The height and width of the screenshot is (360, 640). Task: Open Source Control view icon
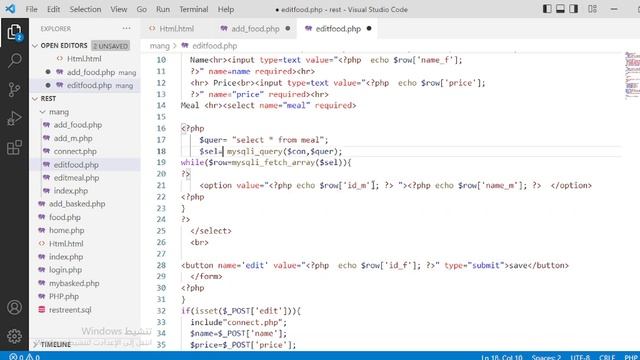pyautogui.click(x=14, y=89)
